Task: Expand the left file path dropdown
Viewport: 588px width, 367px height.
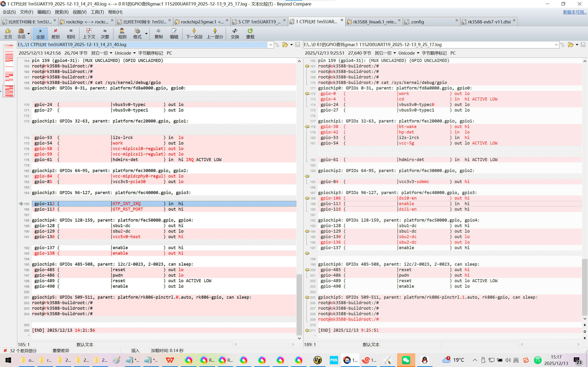Action: pyautogui.click(x=270, y=45)
